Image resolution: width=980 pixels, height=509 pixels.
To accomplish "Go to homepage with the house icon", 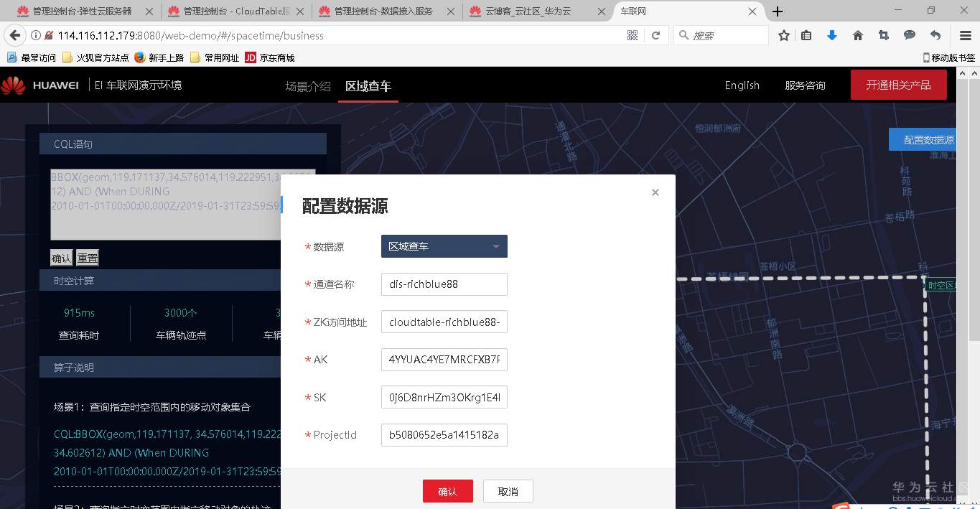I will click(x=857, y=34).
